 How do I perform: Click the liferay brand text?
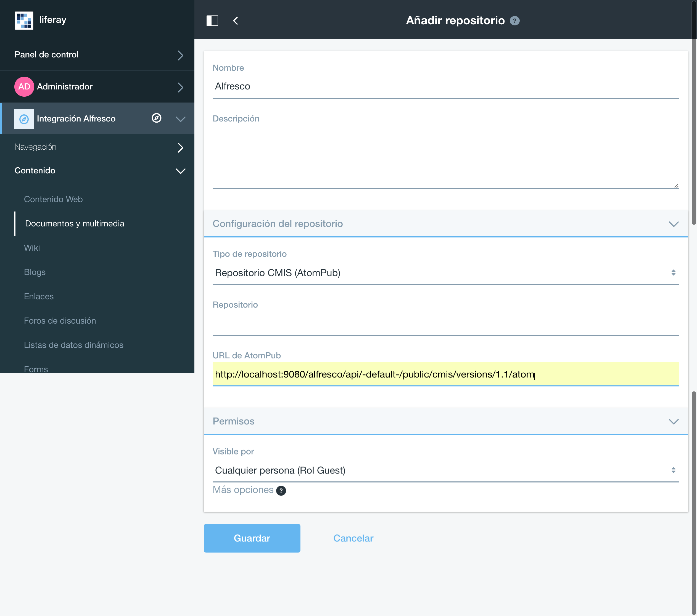(x=52, y=20)
